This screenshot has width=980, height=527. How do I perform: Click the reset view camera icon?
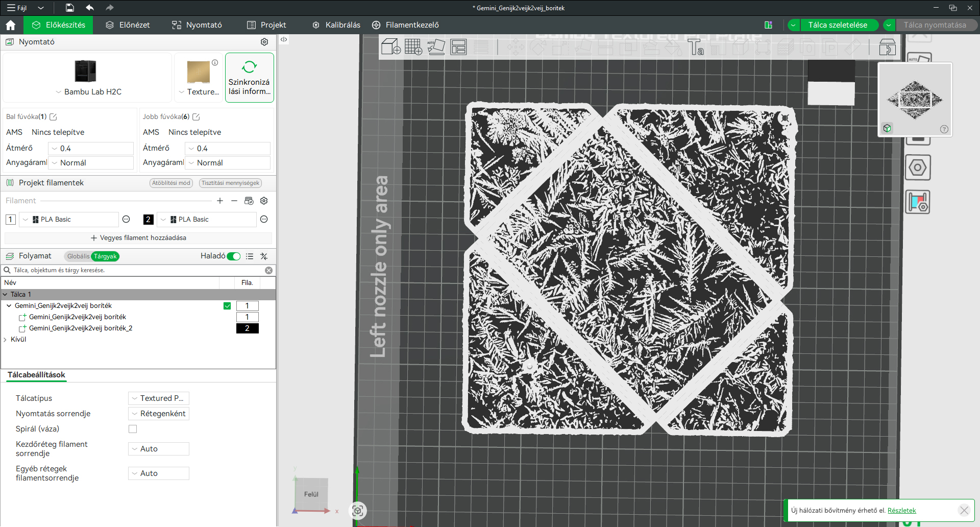[358, 510]
